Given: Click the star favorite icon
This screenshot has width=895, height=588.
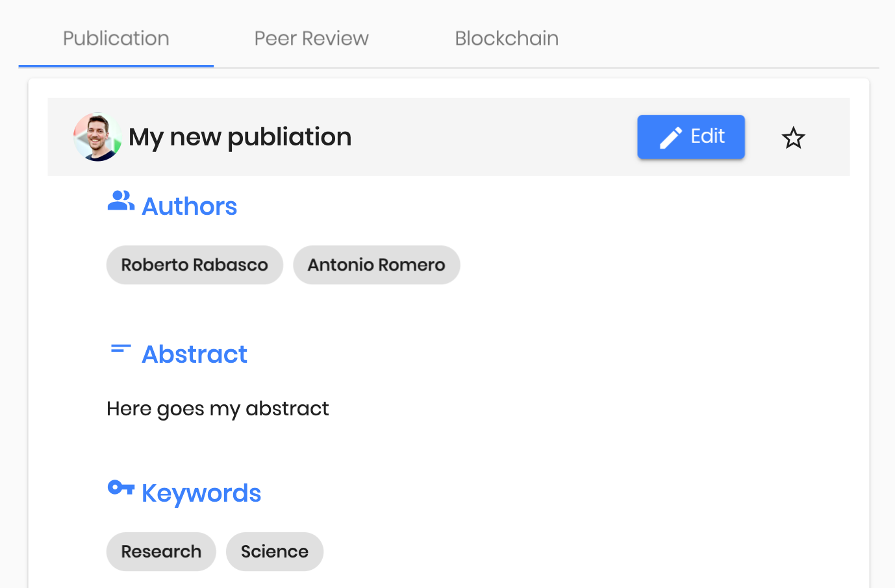Looking at the screenshot, I should [793, 138].
